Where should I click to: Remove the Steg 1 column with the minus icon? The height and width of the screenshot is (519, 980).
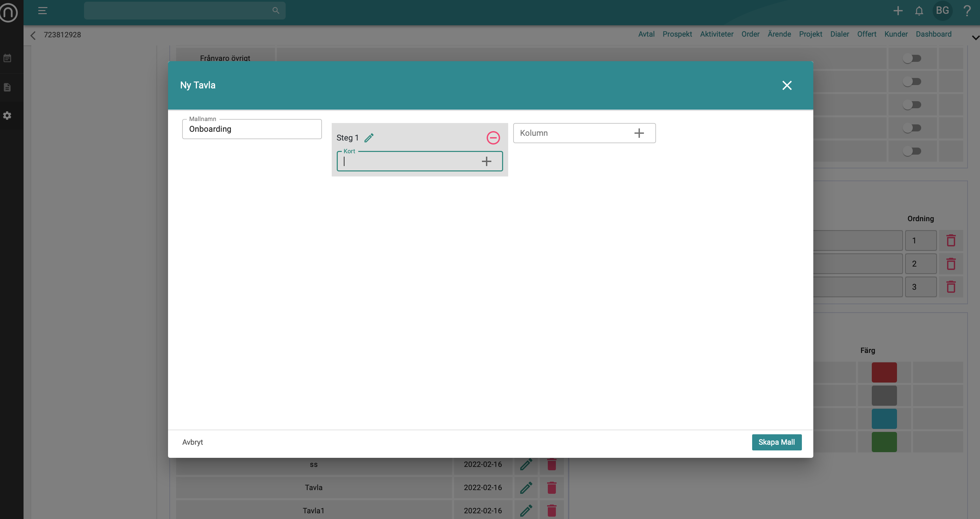pos(493,138)
